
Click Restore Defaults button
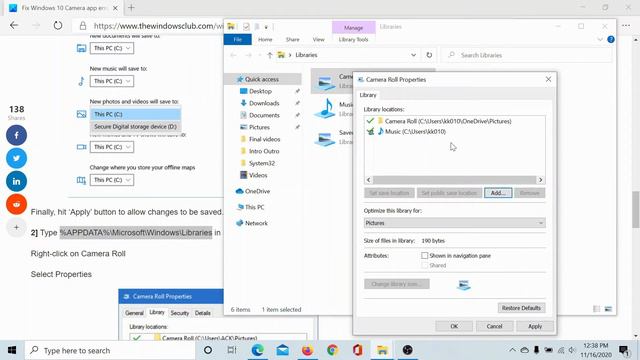pos(521,308)
